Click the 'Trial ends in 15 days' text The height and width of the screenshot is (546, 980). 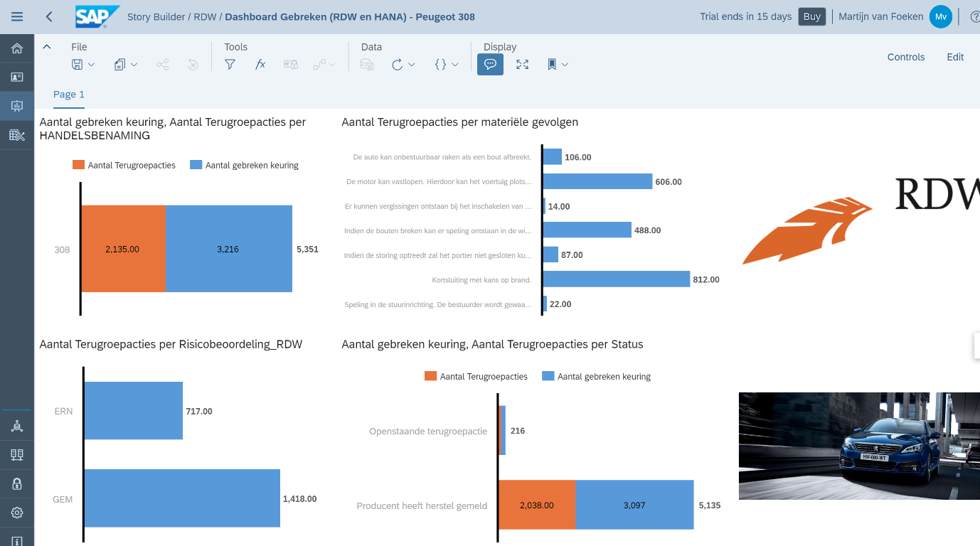coord(745,16)
